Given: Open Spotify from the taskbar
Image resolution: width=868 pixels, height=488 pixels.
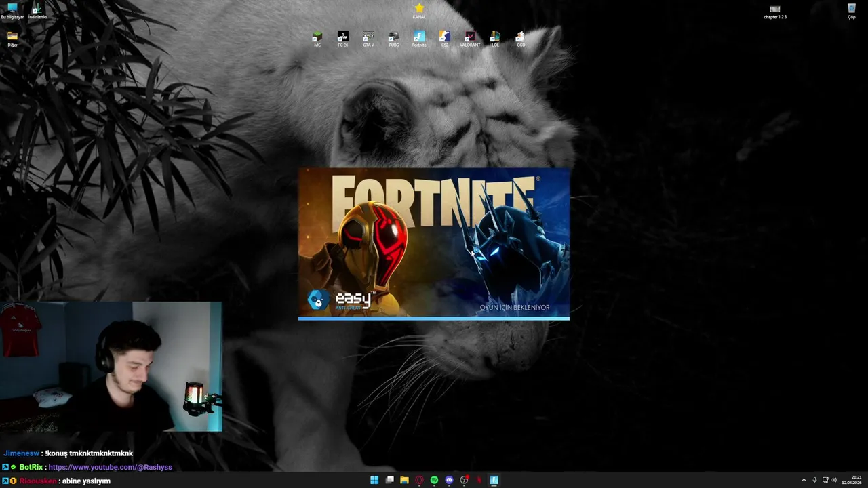Looking at the screenshot, I should point(434,480).
